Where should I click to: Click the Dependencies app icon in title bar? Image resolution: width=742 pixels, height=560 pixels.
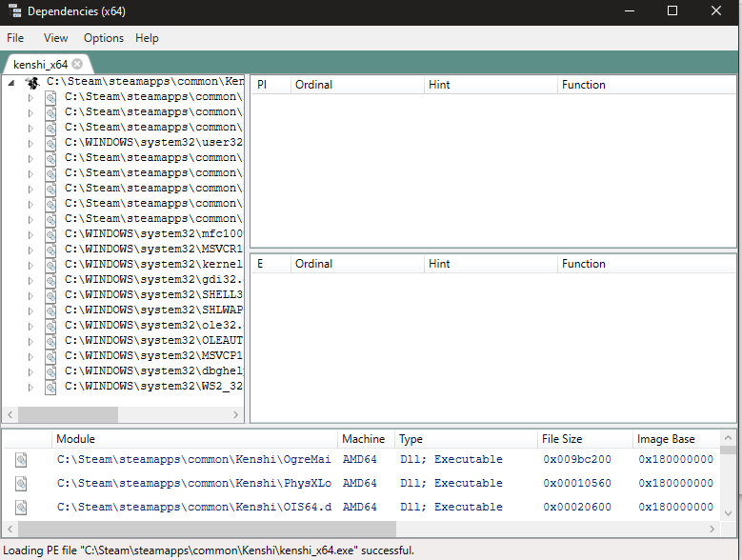pyautogui.click(x=15, y=10)
